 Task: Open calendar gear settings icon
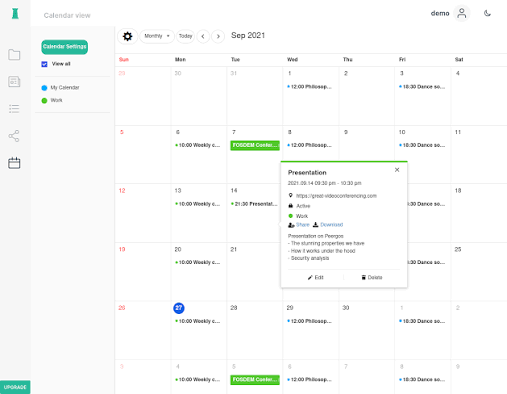(x=127, y=36)
